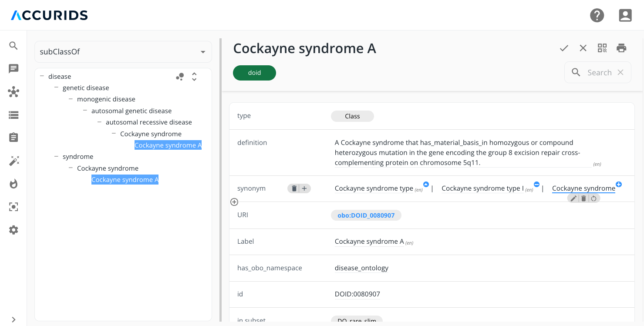
Task: Open the magic wand tool in sidebar
Action: pyautogui.click(x=13, y=161)
